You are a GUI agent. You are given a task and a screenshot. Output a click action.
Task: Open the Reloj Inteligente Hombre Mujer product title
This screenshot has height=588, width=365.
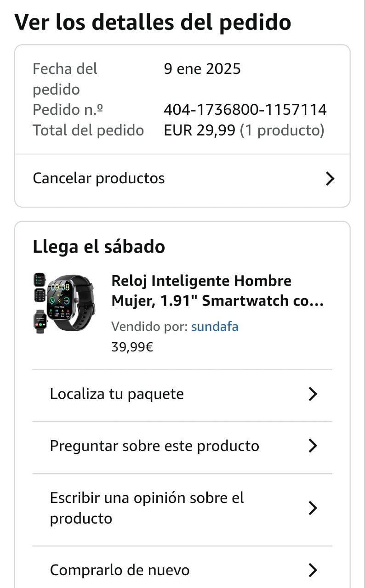click(218, 291)
